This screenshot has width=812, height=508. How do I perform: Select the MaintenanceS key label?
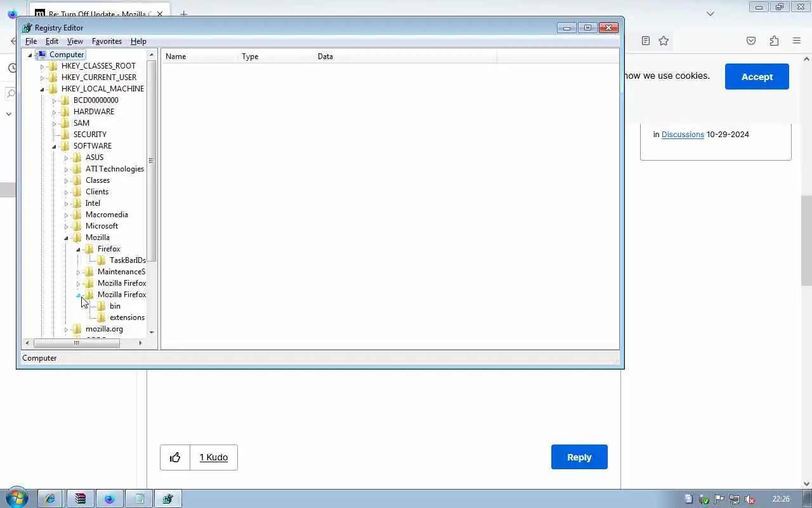pyautogui.click(x=121, y=272)
